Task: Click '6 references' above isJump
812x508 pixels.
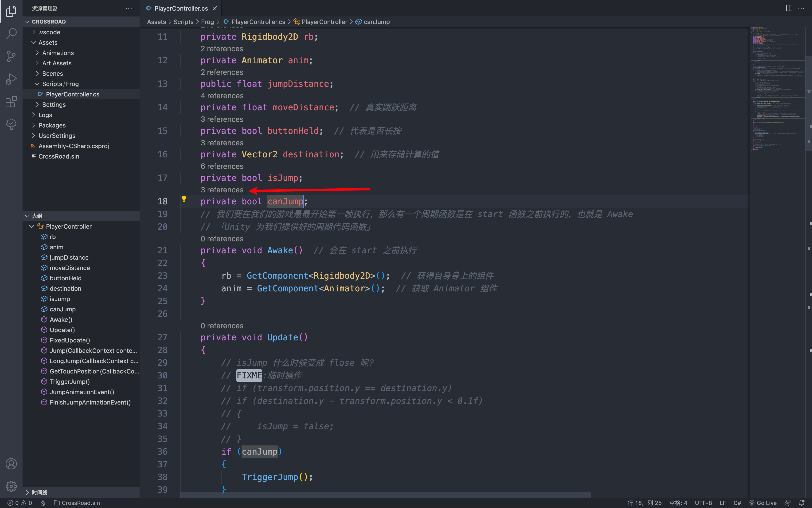Action: point(222,166)
